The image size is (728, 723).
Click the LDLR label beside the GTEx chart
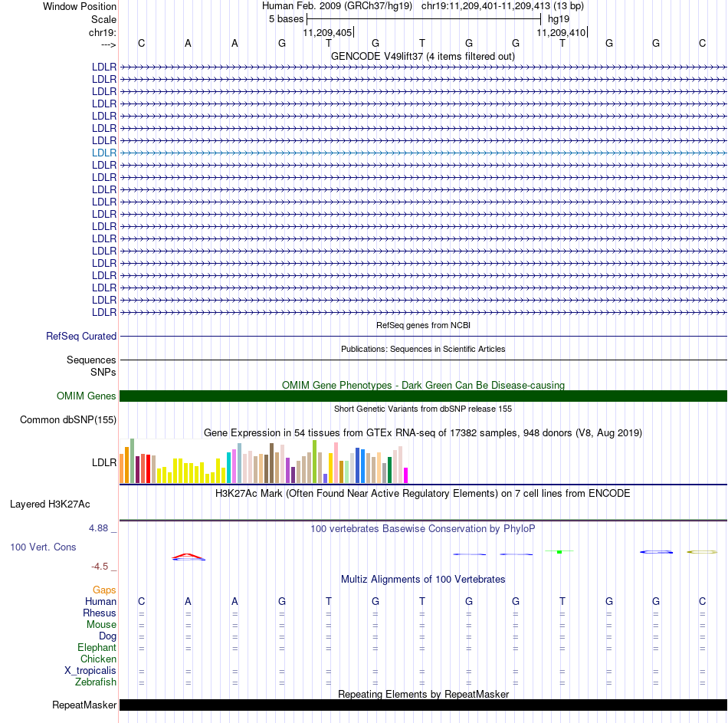coord(104,463)
